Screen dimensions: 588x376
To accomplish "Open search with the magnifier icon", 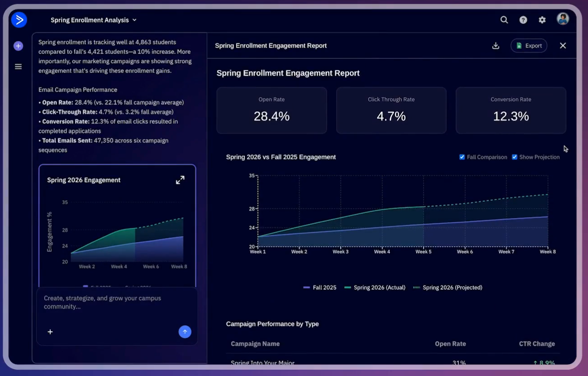I will click(x=504, y=20).
